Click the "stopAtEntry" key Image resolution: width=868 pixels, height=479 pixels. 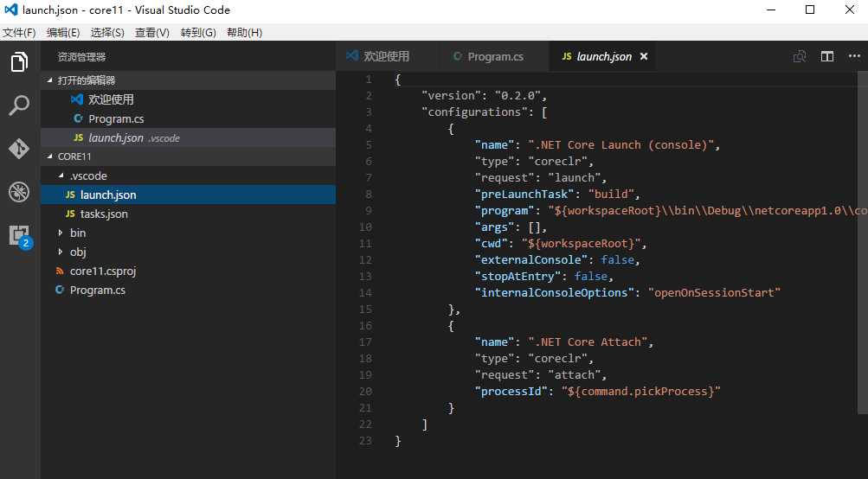click(518, 276)
